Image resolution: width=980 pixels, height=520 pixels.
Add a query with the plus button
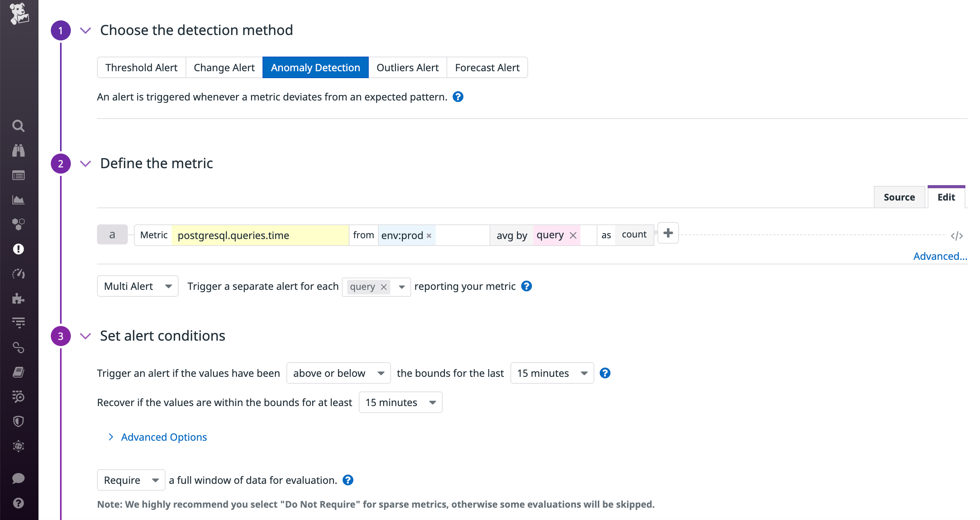tap(667, 233)
